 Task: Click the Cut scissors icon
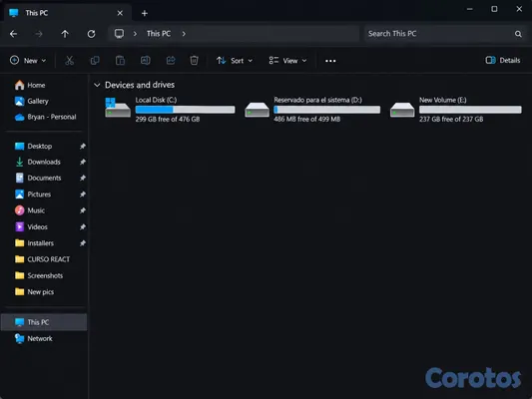(69, 61)
